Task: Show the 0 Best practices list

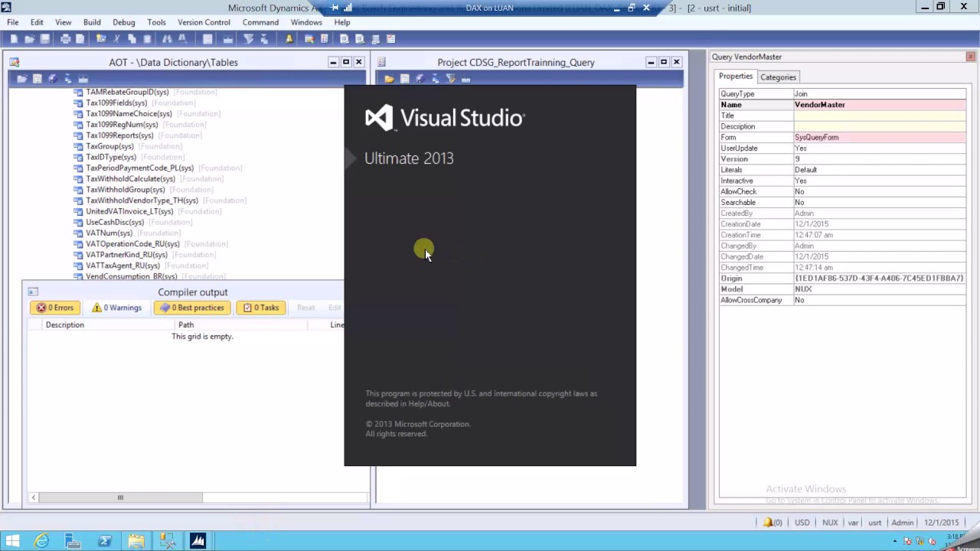Action: (192, 308)
